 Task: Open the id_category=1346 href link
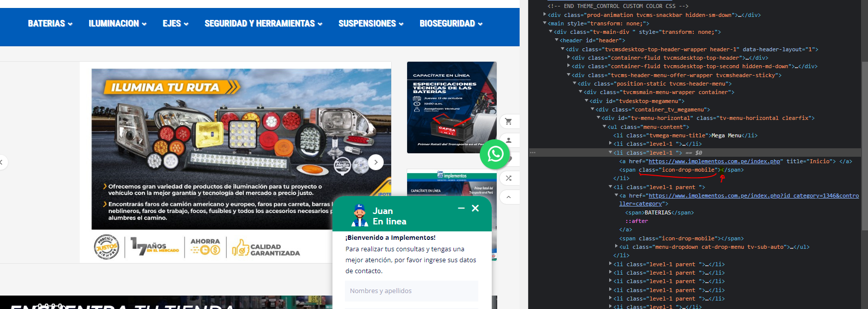click(739, 200)
